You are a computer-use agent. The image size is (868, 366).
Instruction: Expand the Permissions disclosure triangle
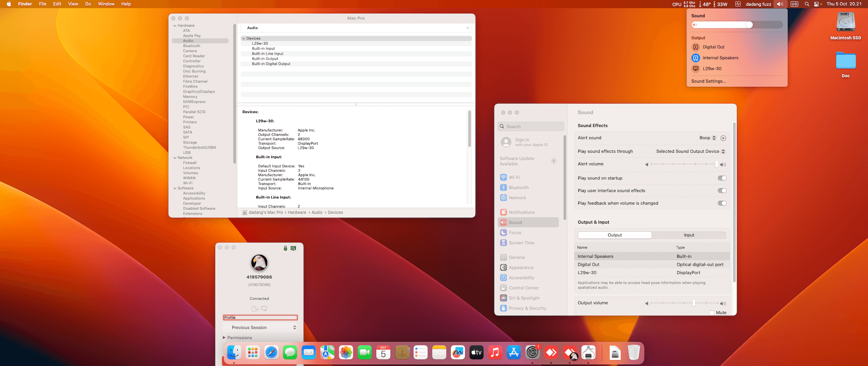[x=224, y=338]
